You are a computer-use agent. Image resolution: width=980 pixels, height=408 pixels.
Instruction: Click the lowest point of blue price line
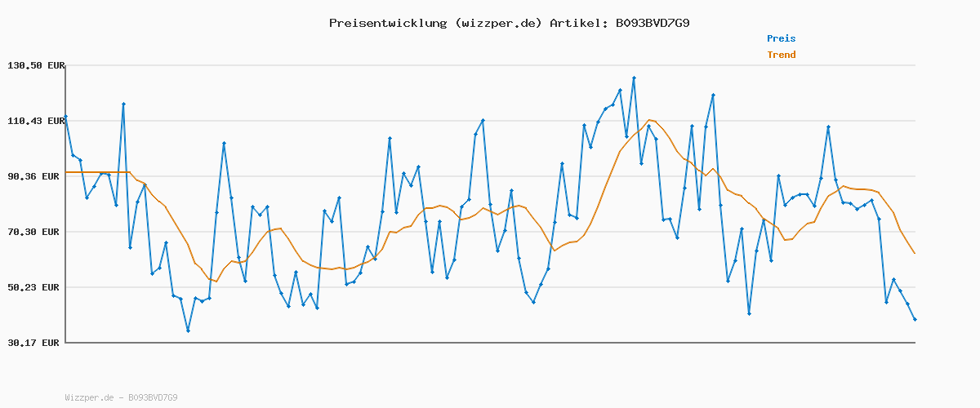(x=188, y=330)
